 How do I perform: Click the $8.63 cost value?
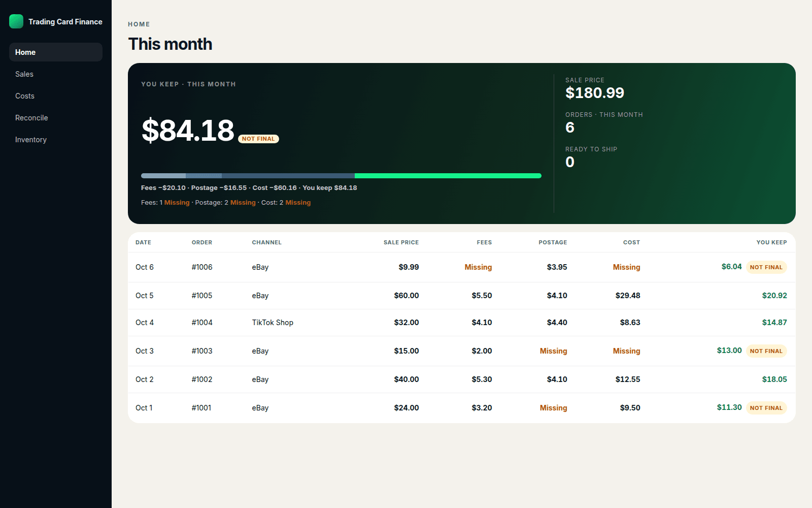coord(630,323)
